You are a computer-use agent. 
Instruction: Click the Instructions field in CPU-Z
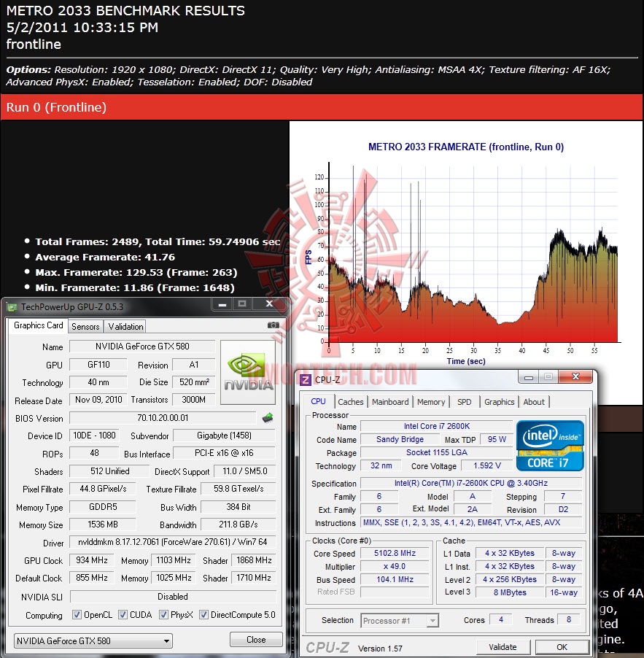pos(470,522)
